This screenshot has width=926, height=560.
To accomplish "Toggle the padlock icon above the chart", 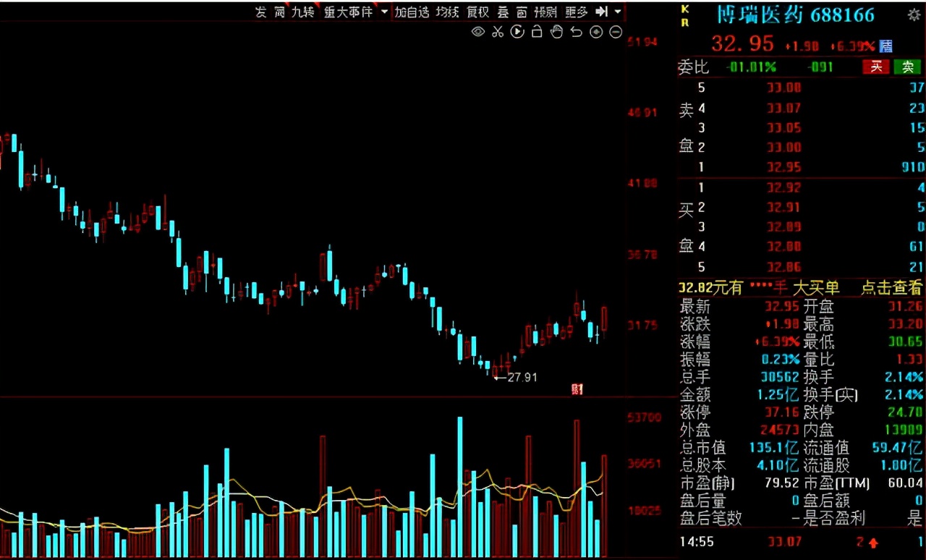I will 537,32.
